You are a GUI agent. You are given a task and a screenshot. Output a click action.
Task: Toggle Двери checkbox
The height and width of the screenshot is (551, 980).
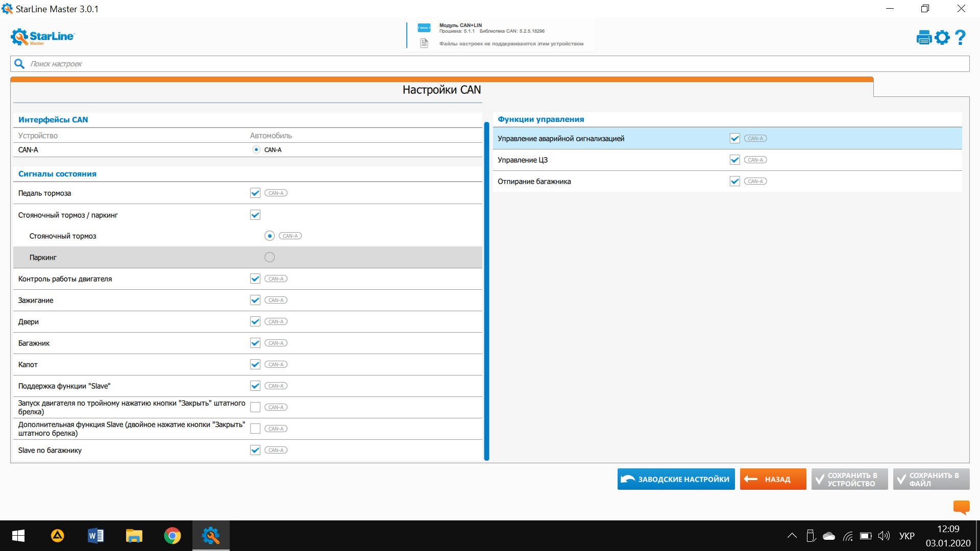(255, 321)
